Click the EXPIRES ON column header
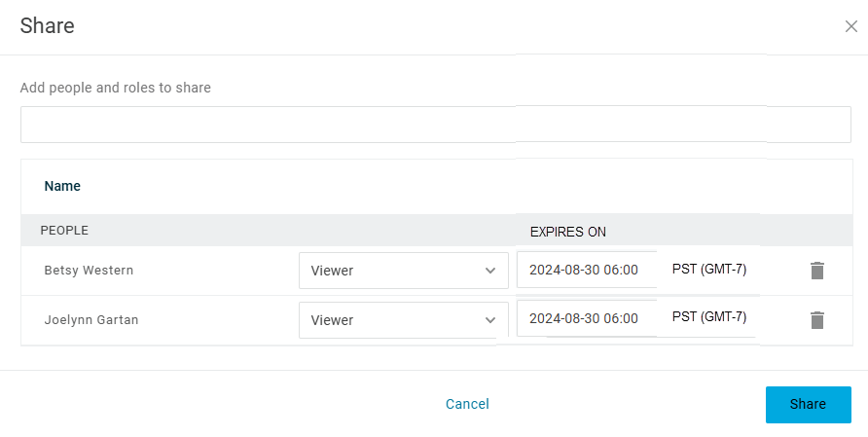The image size is (868, 437). [x=567, y=232]
